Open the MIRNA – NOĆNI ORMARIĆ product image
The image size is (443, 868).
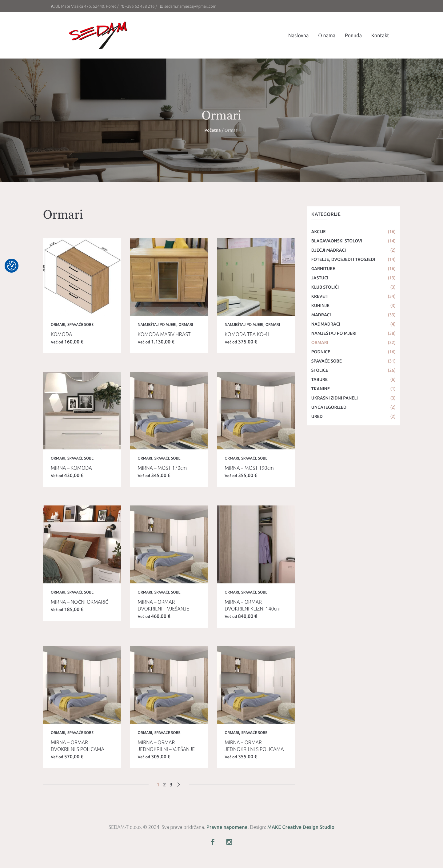click(x=82, y=544)
